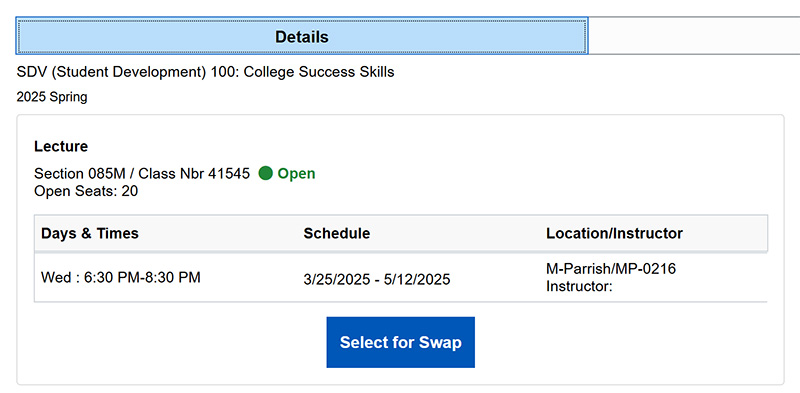This screenshot has width=800, height=393.
Task: Click the Instructor: label in the table
Action: coord(579,286)
